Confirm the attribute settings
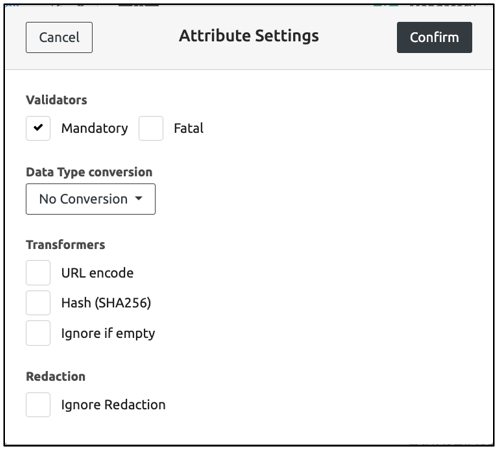 [434, 37]
